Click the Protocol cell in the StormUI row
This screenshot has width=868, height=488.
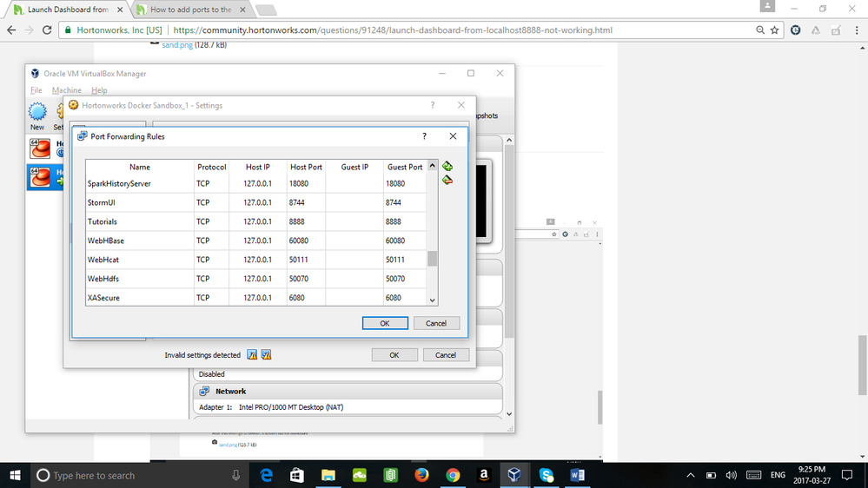click(x=211, y=202)
